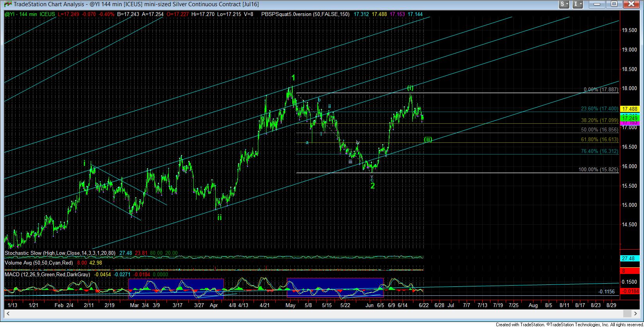
Task: Click the 'May' date label on time axis
Action: [x=290, y=305]
